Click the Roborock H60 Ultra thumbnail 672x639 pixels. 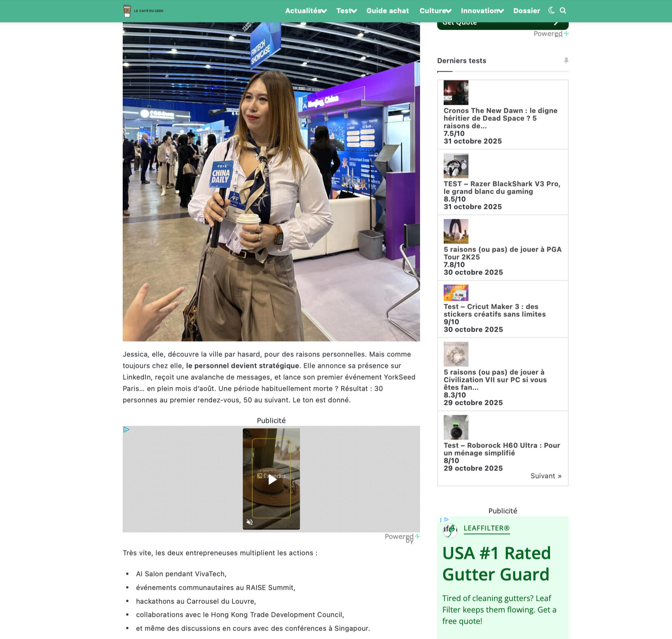click(456, 427)
